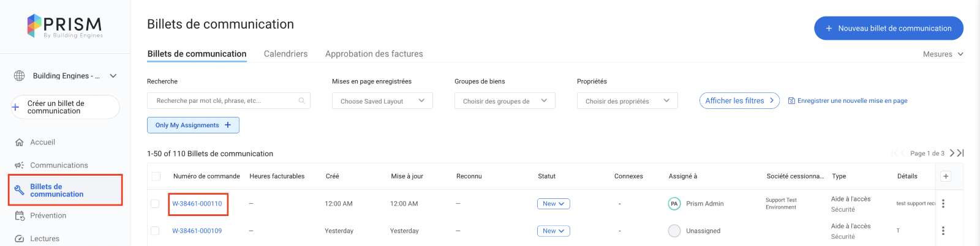Screen dimensions: 980x246
Task: Open the Choose Saved Layout dropdown
Action: (x=382, y=101)
